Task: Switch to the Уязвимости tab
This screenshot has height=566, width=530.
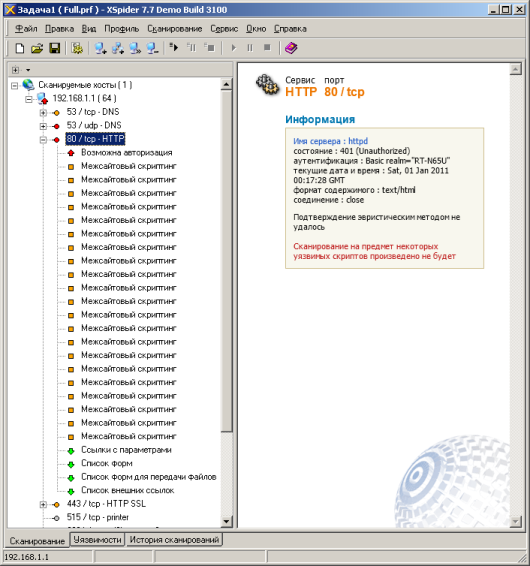Action: (97, 540)
